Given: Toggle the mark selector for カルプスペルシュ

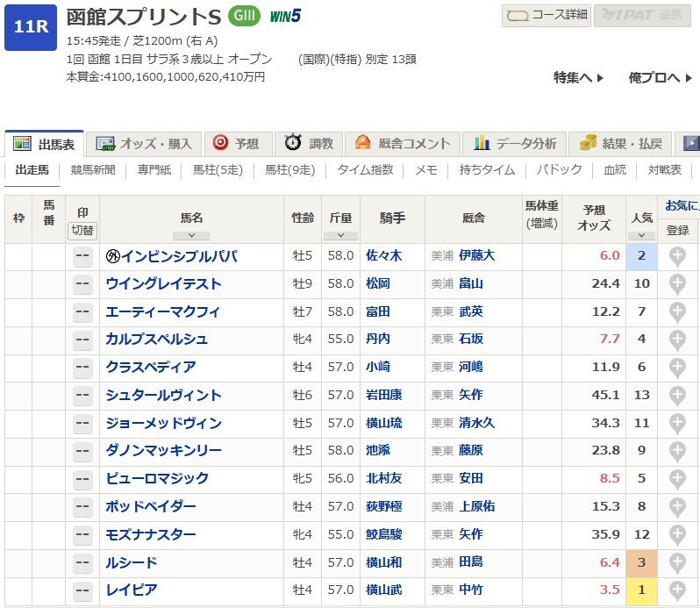Looking at the screenshot, I should point(82,340).
